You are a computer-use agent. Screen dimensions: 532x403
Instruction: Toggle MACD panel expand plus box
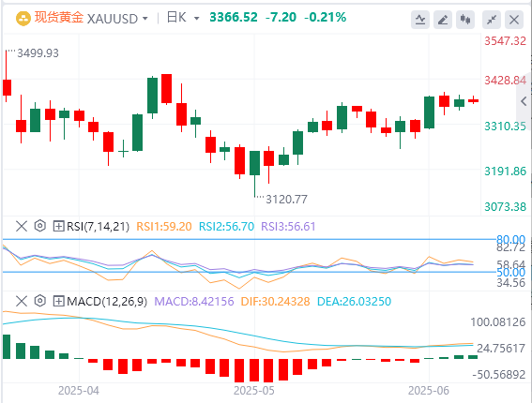(58, 301)
